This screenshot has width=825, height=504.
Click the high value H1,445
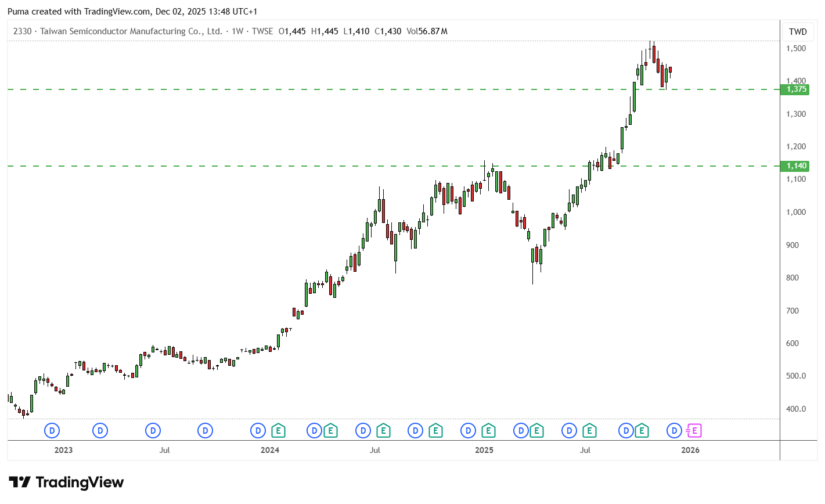point(325,31)
